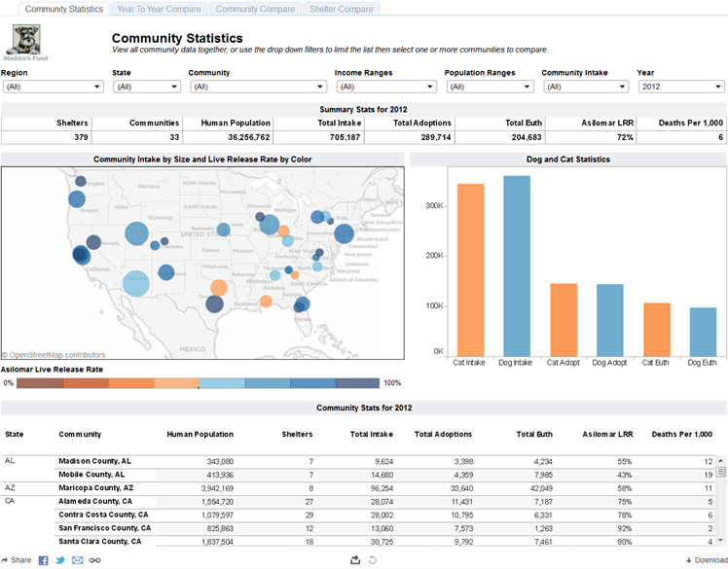Click the light blue legend swatch
This screenshot has width=728, height=569.
(x=222, y=383)
